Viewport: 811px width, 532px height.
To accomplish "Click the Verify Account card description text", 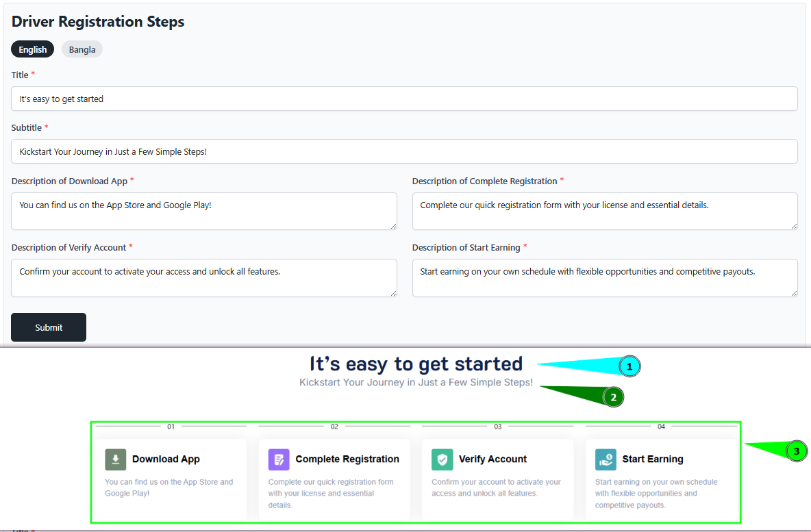I will tap(496, 487).
